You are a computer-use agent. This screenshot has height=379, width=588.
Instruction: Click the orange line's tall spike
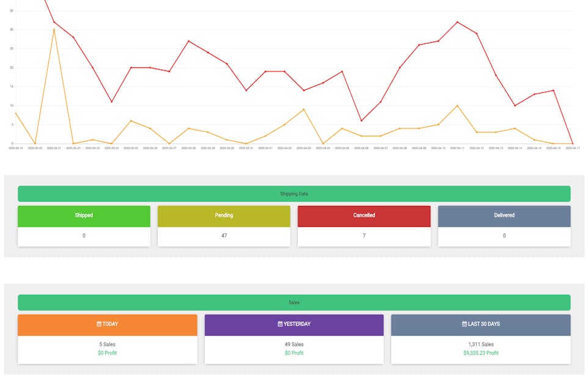[54, 29]
